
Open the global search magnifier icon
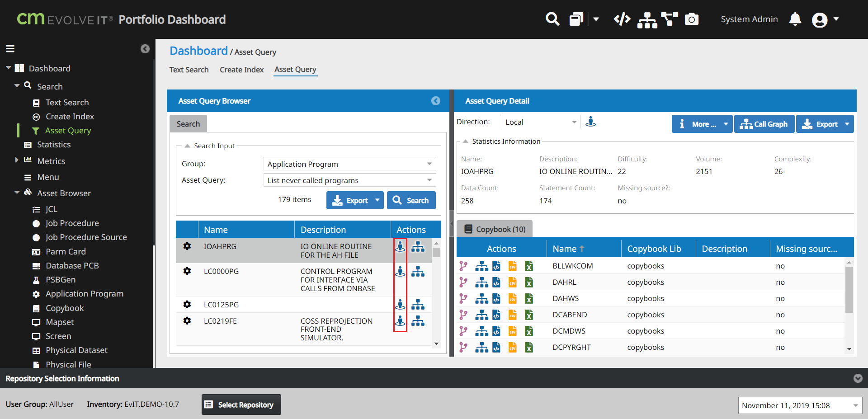click(552, 19)
